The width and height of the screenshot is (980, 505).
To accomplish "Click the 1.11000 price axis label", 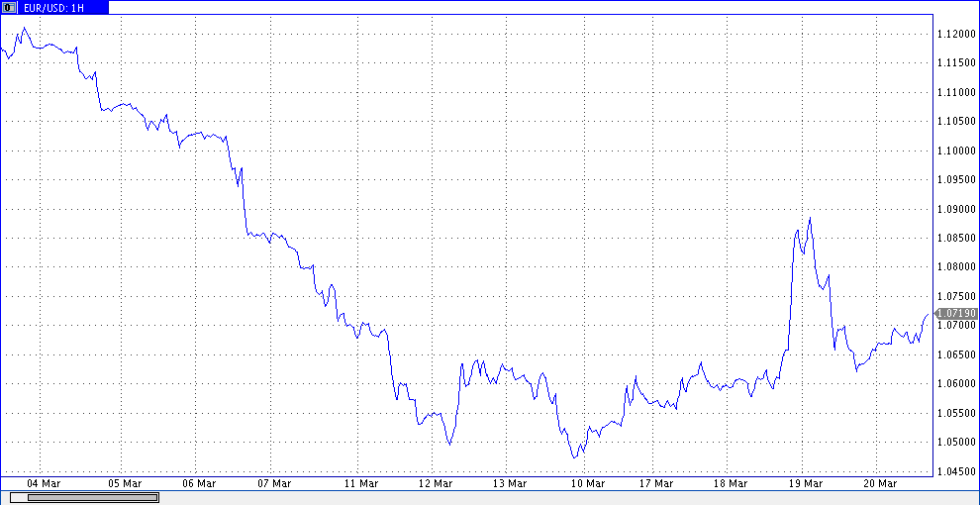I will pyautogui.click(x=956, y=92).
